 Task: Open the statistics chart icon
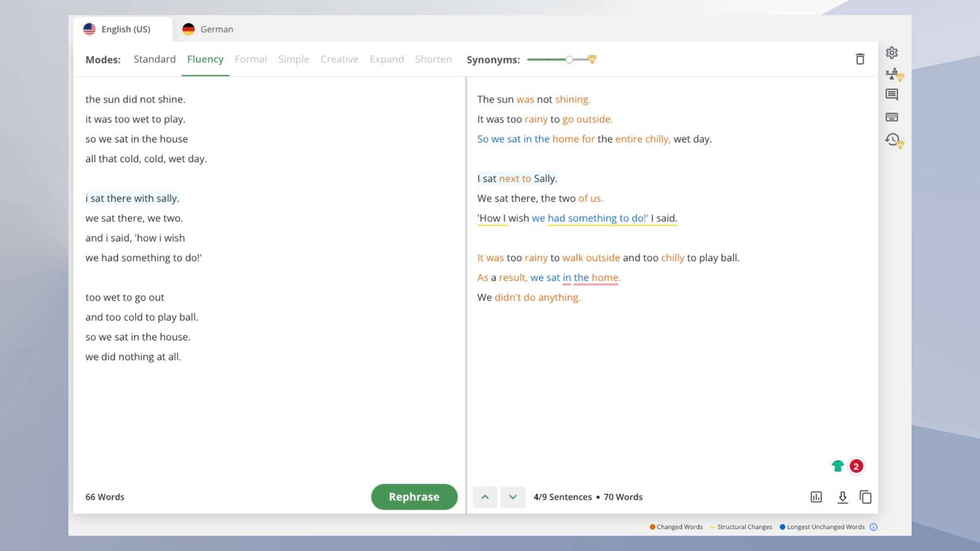tap(816, 497)
